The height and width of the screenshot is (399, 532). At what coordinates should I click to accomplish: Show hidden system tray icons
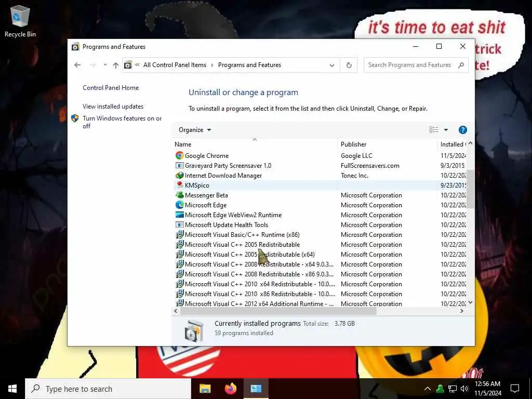pos(428,389)
